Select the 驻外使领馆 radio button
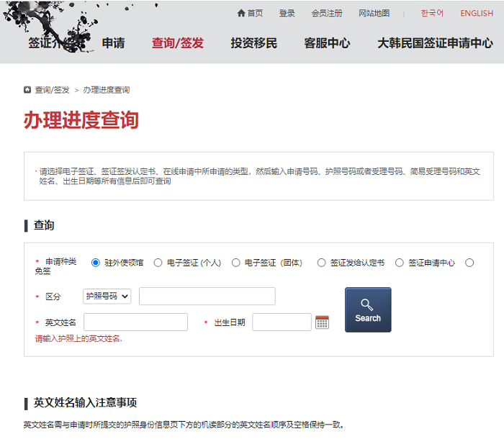504x439 pixels. click(x=96, y=263)
